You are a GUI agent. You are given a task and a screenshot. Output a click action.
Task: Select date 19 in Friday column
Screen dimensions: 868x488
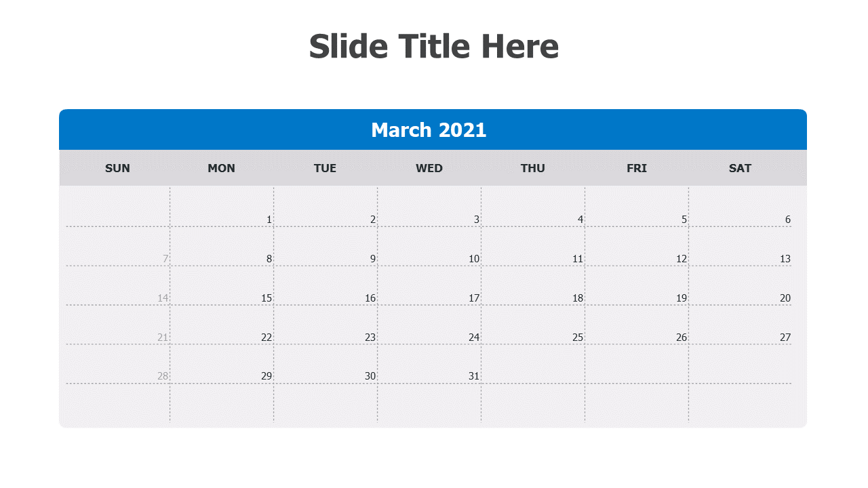(682, 298)
